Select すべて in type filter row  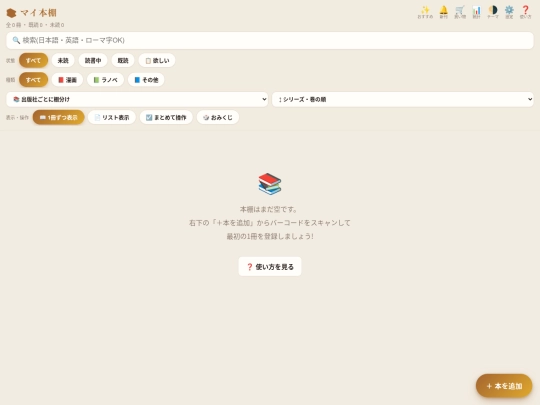(x=33, y=80)
